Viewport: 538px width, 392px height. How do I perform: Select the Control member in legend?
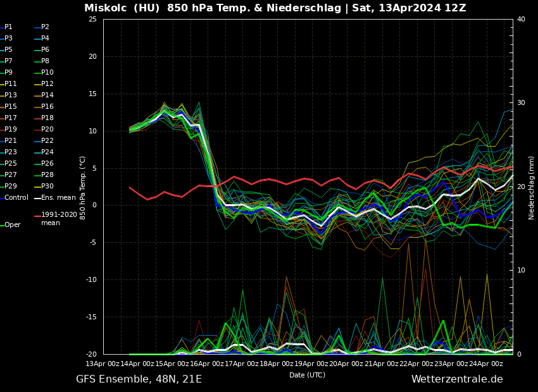pos(16,198)
